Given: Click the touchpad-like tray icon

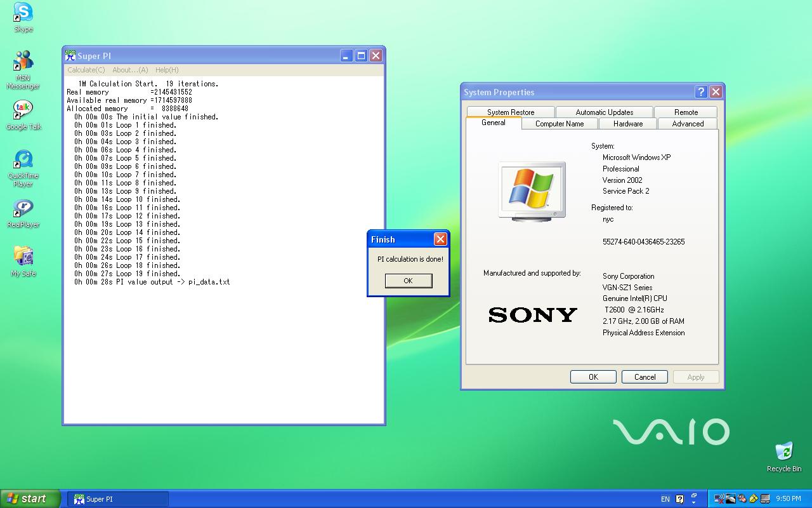Looking at the screenshot, I should (731, 498).
